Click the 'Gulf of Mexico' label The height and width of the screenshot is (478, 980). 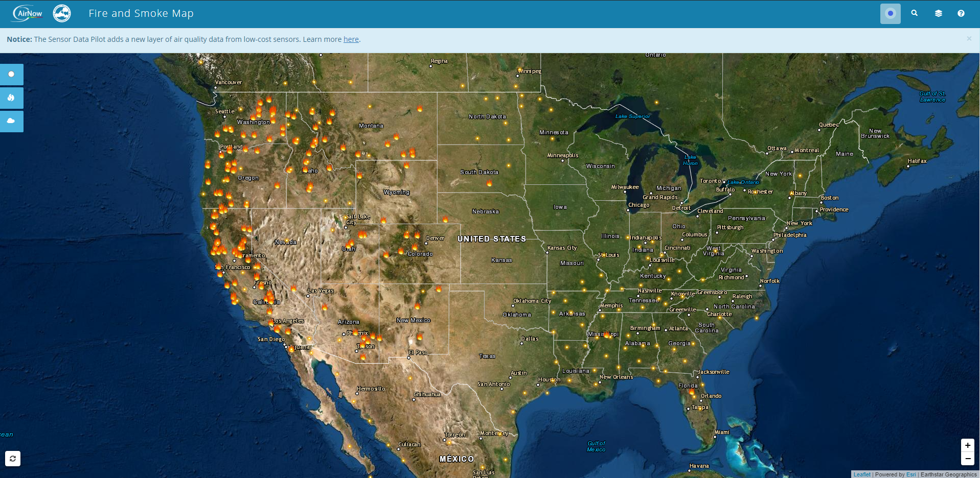[596, 446]
